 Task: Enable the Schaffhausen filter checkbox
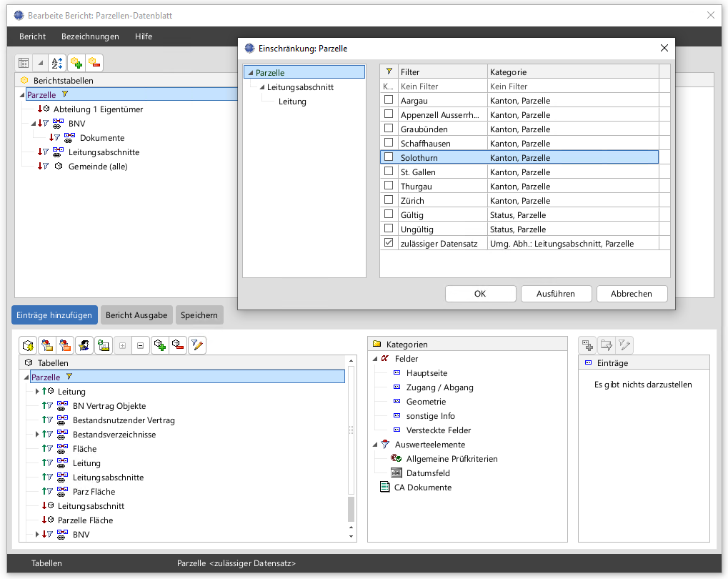[389, 143]
